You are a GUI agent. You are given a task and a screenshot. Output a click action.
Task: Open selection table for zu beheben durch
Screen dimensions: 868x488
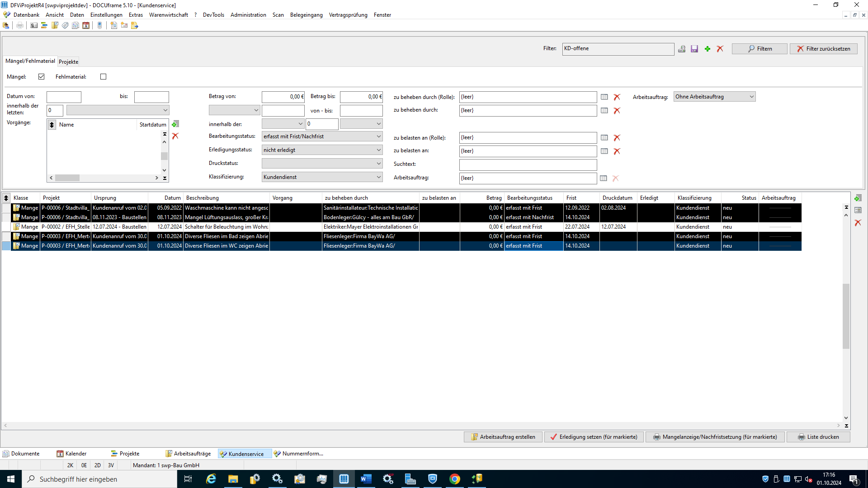point(604,111)
